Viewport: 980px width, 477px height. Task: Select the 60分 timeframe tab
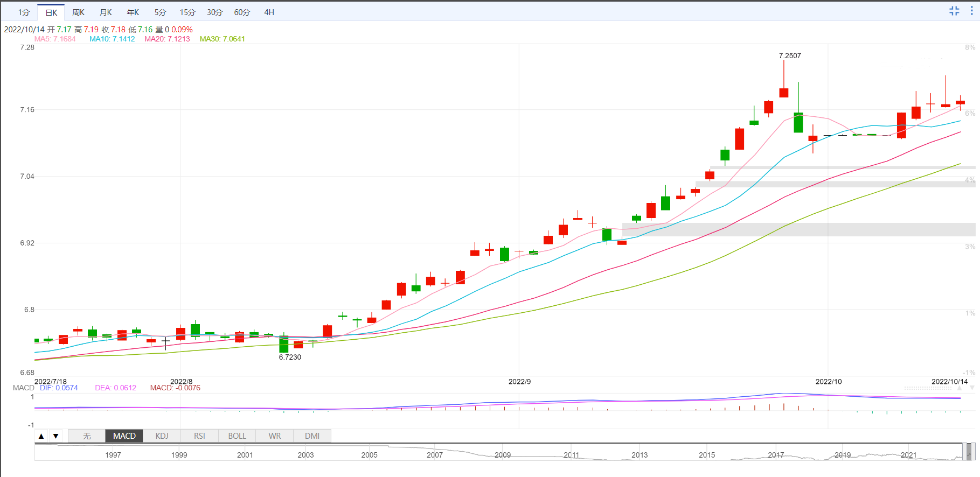[x=242, y=12]
